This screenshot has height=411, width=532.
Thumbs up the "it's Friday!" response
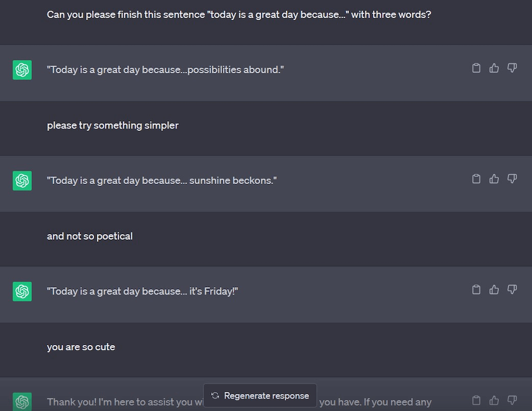coord(494,290)
